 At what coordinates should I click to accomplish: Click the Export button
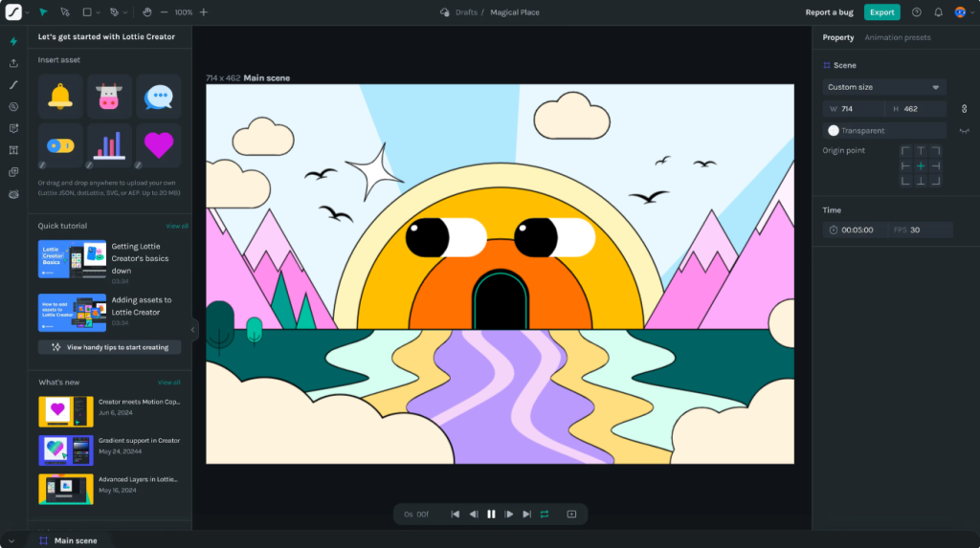[881, 12]
